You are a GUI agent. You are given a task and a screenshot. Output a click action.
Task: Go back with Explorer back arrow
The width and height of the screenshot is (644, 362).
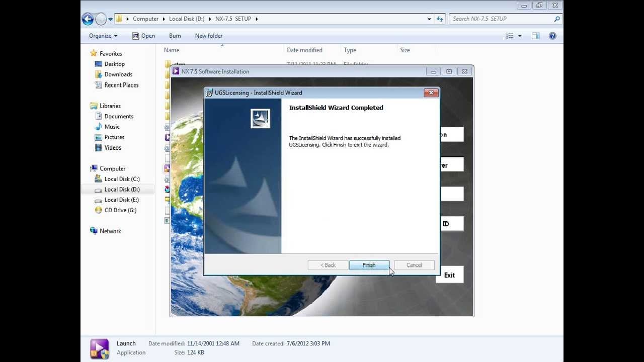88,19
